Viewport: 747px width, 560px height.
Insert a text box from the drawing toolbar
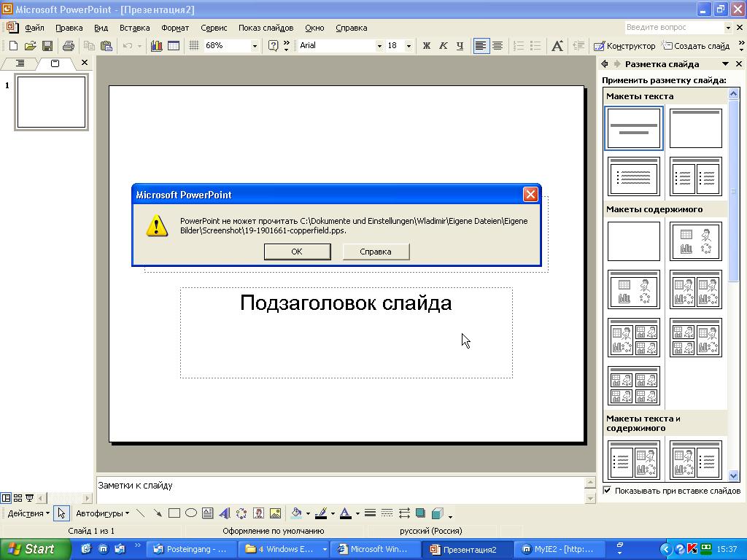tap(207, 513)
